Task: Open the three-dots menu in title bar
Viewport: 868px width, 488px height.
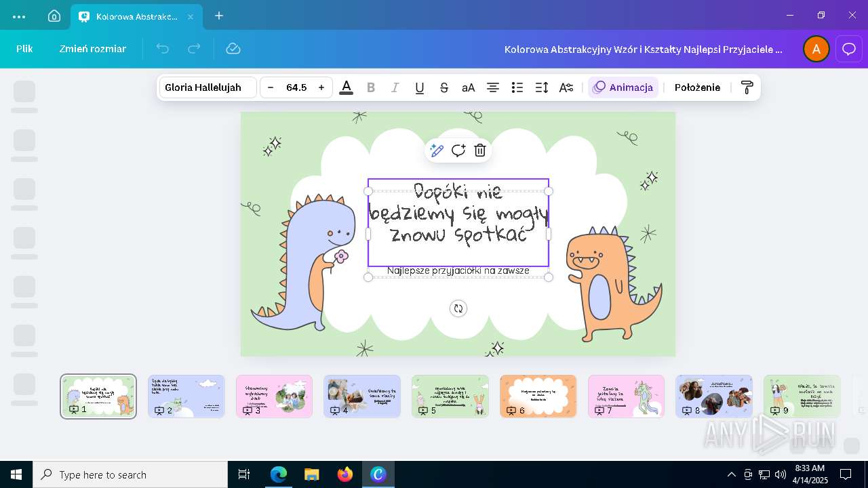Action: click(x=19, y=16)
